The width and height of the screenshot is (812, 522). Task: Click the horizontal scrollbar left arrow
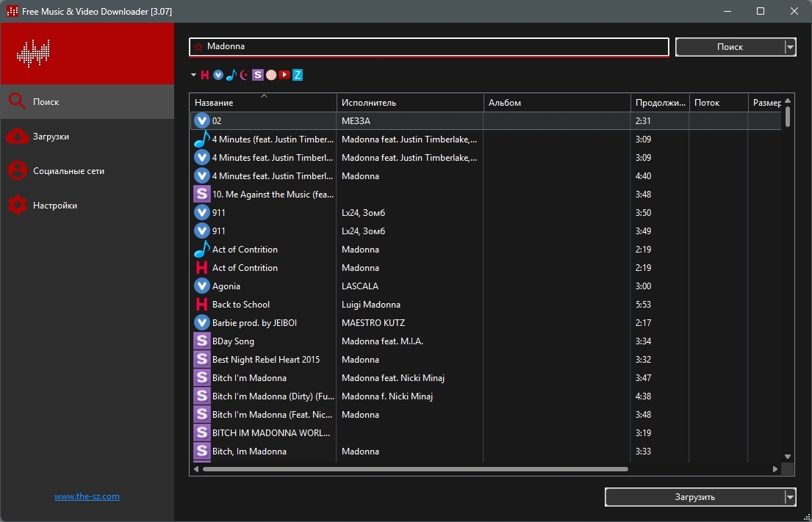pyautogui.click(x=196, y=469)
